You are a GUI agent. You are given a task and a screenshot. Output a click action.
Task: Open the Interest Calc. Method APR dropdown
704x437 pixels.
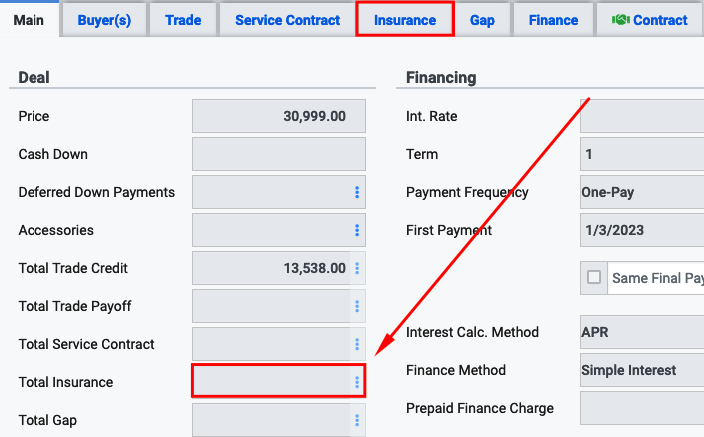(642, 332)
